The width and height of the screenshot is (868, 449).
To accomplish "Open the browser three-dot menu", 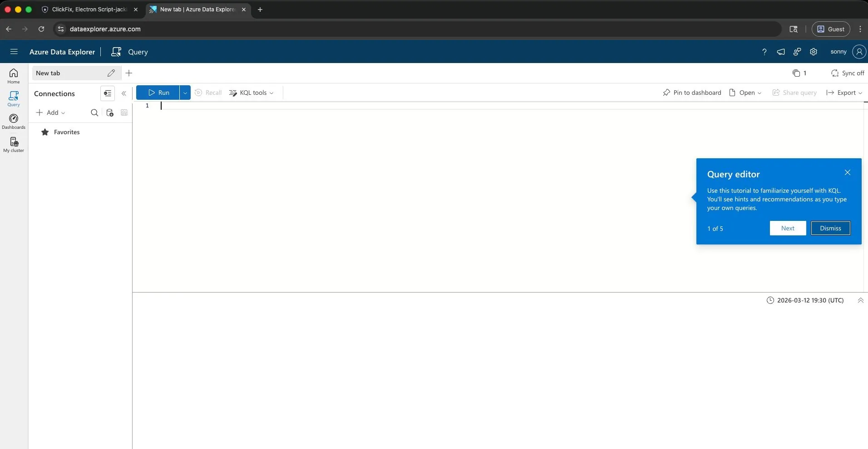I will [x=860, y=29].
